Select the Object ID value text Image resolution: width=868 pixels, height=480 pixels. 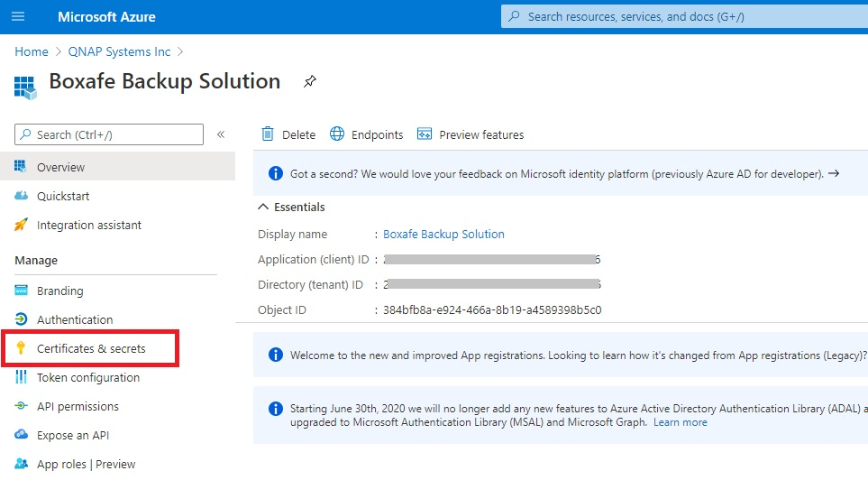click(x=492, y=309)
